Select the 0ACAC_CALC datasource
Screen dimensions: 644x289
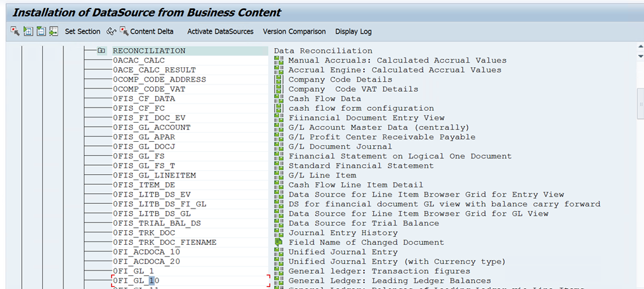139,61
